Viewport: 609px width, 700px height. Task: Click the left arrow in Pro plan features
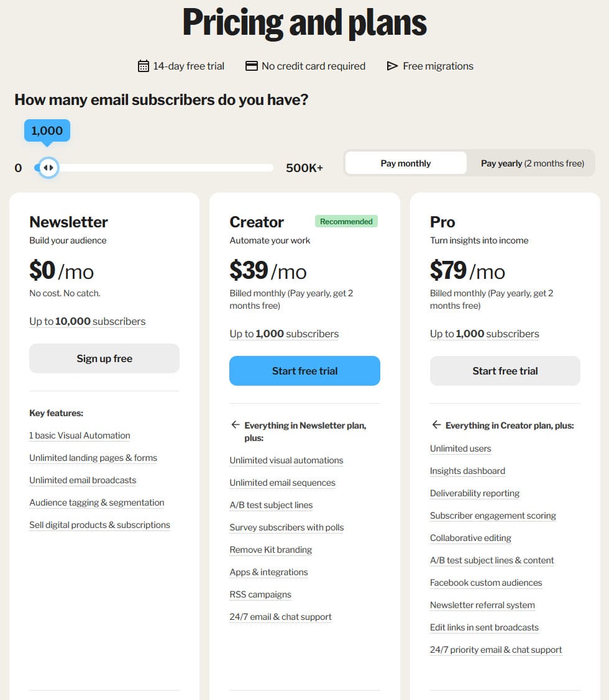(436, 425)
